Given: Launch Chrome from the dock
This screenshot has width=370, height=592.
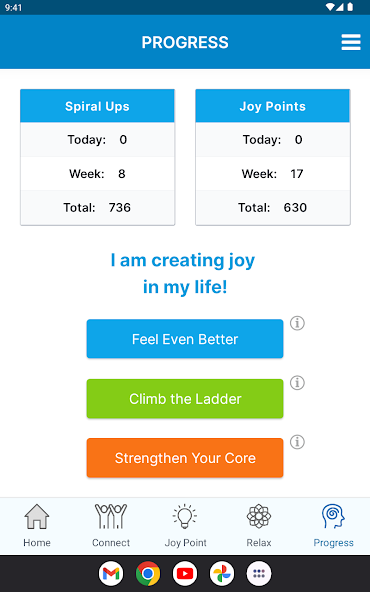Looking at the screenshot, I should pos(148,574).
